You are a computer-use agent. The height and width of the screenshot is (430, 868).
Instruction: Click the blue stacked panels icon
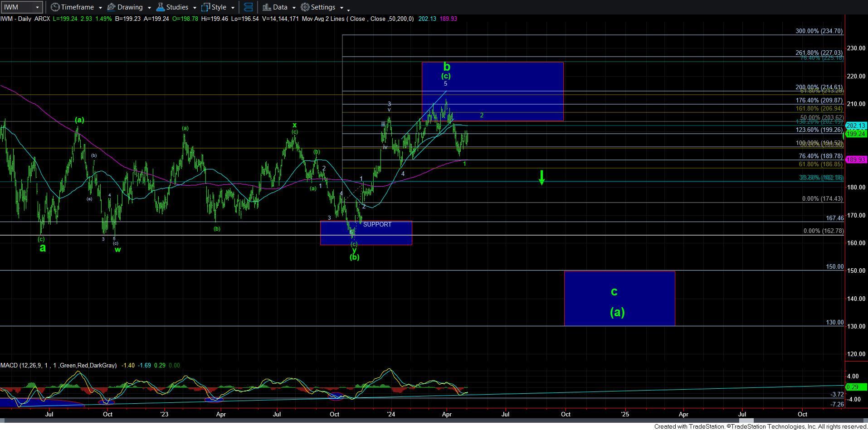[248, 7]
